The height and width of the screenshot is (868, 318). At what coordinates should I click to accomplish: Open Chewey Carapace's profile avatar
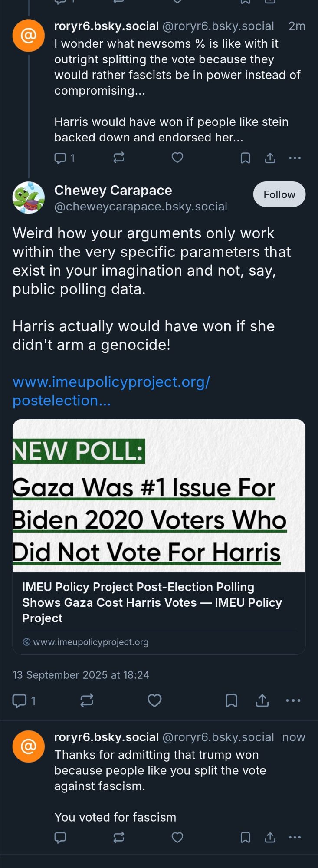pyautogui.click(x=29, y=198)
